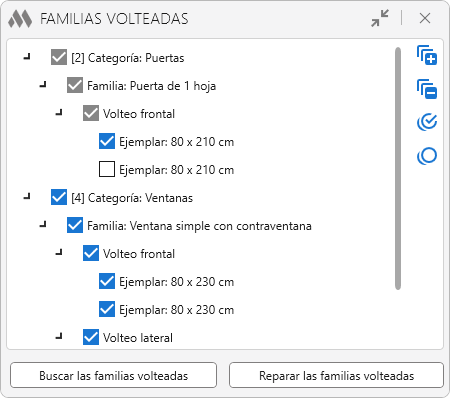Select the checked Ejemplar: 80 x 210 cm item
The width and height of the screenshot is (450, 398).
[177, 142]
